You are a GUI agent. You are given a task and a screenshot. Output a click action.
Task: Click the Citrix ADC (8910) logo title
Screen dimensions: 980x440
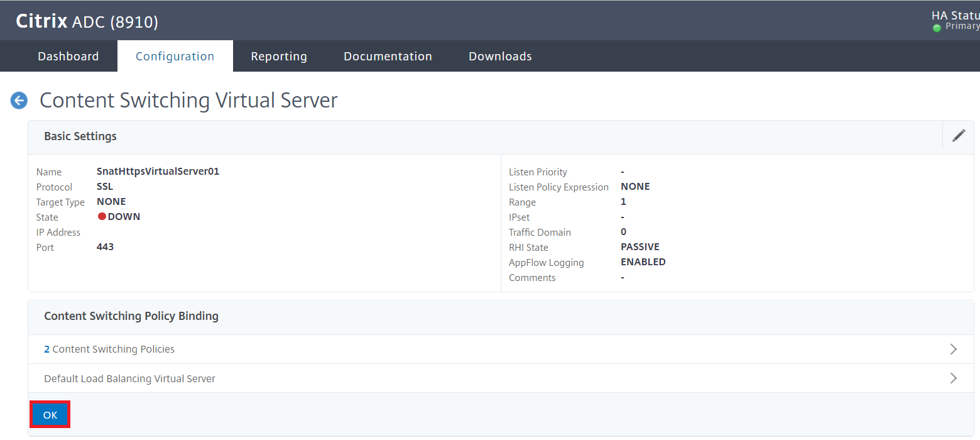(87, 21)
